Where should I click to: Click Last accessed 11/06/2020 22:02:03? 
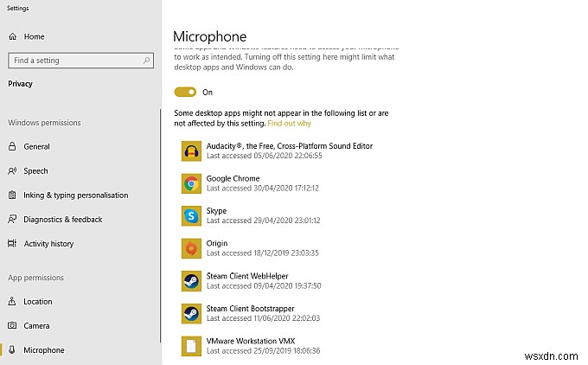(x=263, y=318)
